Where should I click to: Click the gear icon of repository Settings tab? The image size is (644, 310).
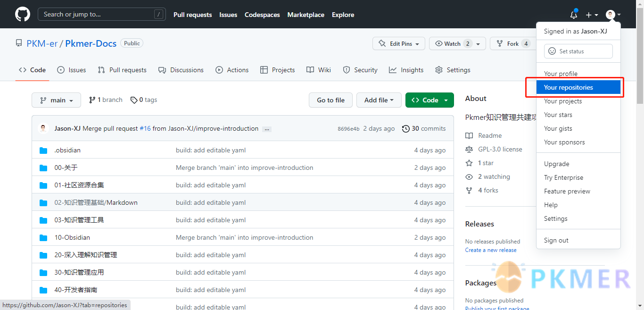coord(439,70)
